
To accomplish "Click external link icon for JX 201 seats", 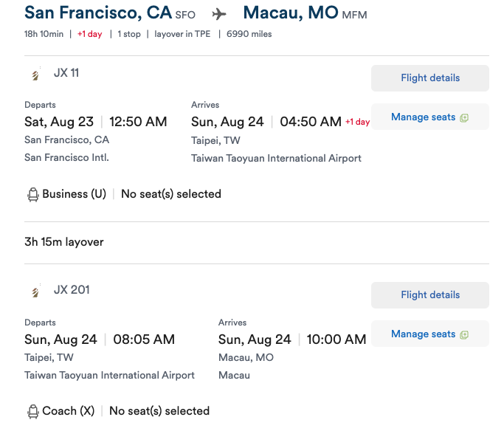I will click(x=464, y=334).
